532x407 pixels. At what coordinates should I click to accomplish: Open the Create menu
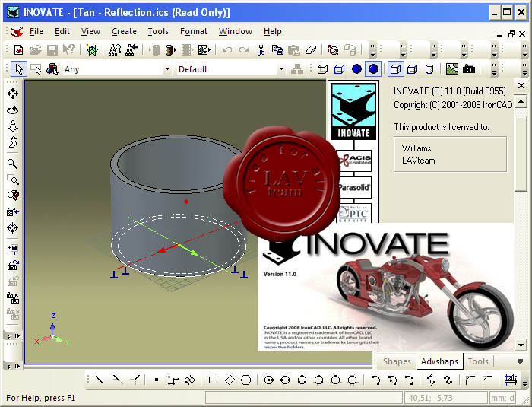pos(124,32)
